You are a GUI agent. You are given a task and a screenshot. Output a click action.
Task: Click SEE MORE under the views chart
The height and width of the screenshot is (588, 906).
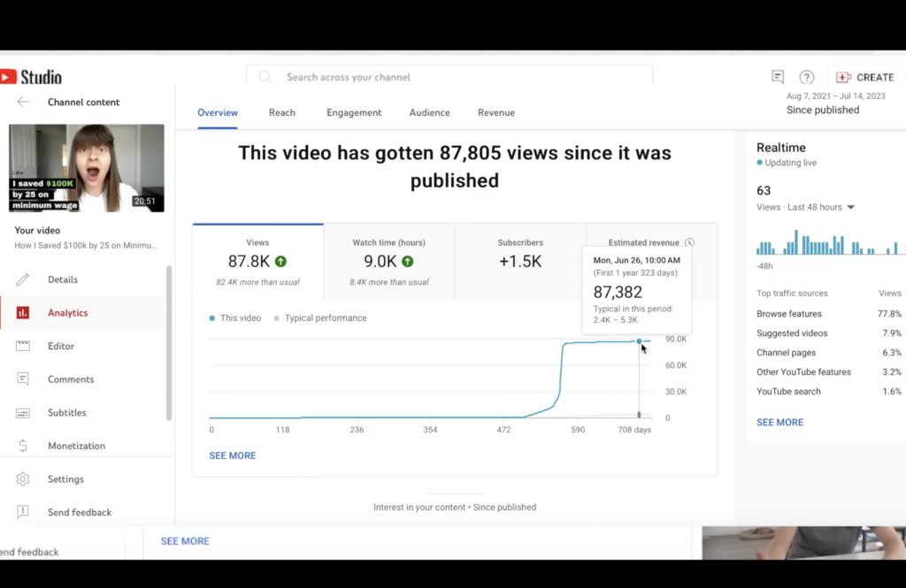tap(233, 455)
